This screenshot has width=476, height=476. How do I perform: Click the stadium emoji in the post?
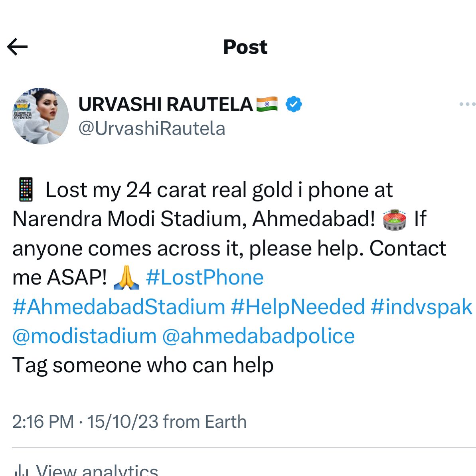click(394, 220)
